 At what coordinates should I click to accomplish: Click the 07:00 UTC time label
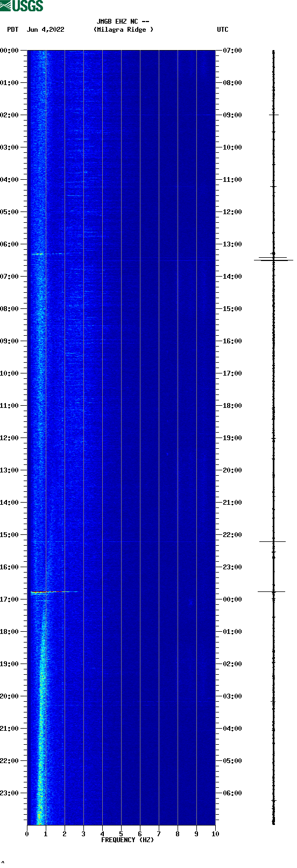(232, 51)
